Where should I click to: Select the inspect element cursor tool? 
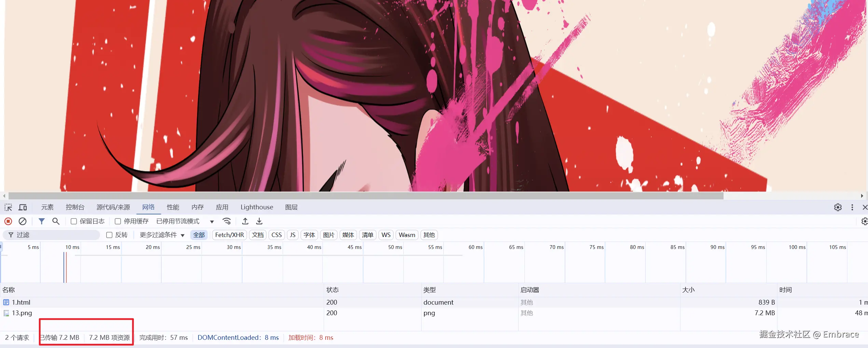pos(8,207)
